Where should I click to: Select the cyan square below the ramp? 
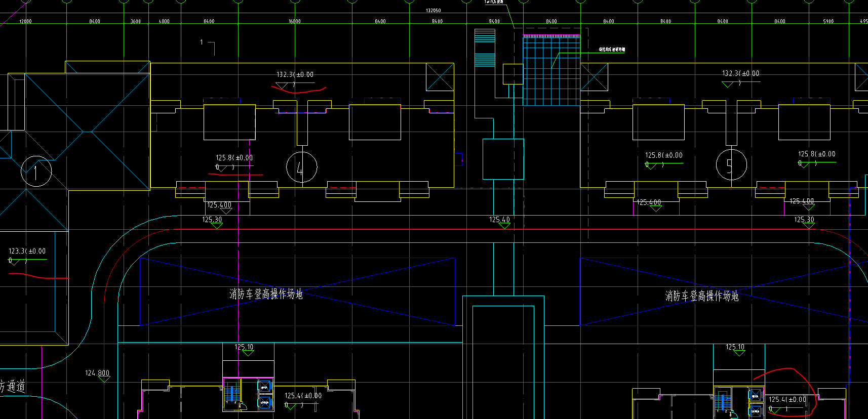[503, 159]
